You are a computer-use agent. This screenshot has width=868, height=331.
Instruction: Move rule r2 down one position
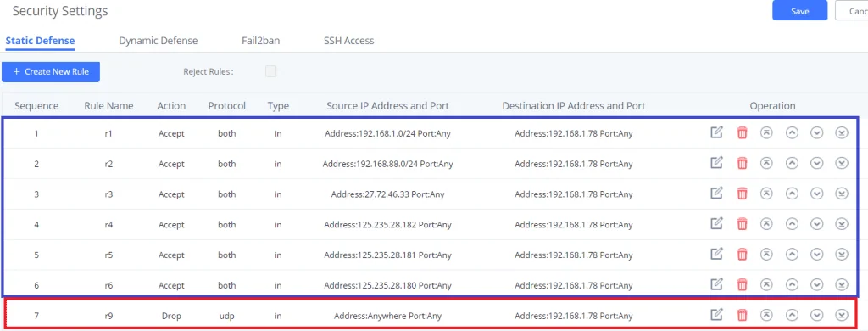[816, 163]
